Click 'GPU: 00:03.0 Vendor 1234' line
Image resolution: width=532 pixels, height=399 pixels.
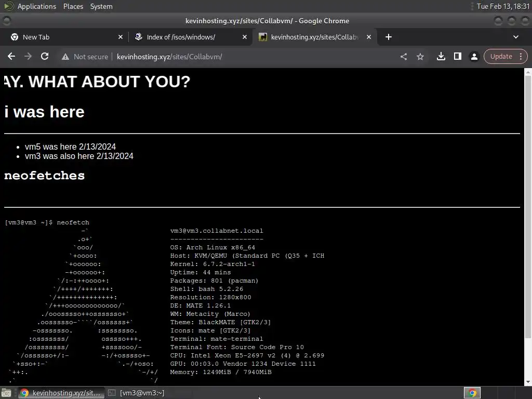(243, 364)
